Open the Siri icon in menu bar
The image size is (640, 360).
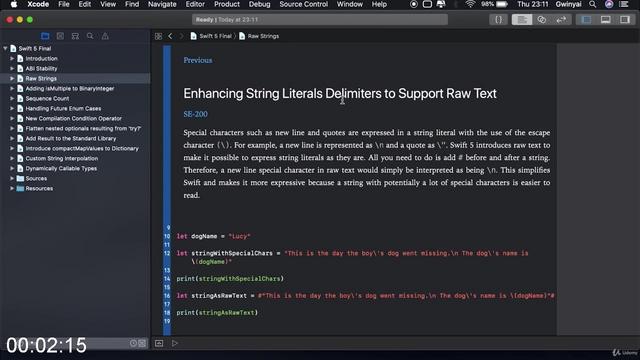609,4
